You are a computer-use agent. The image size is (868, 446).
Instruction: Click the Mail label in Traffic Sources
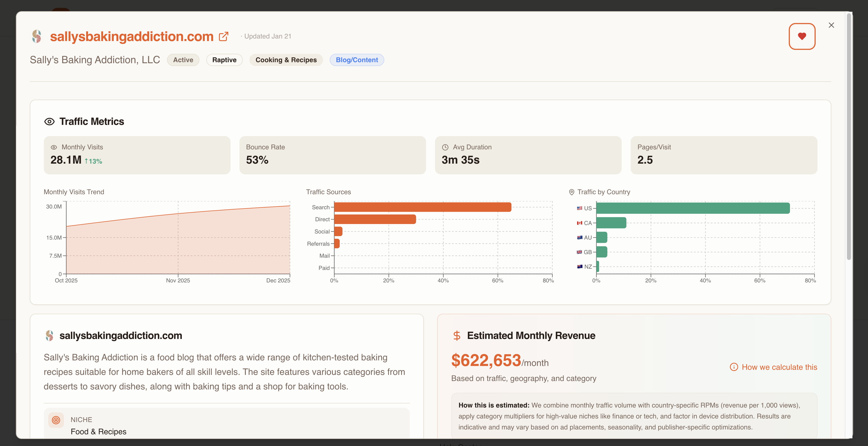coord(325,256)
